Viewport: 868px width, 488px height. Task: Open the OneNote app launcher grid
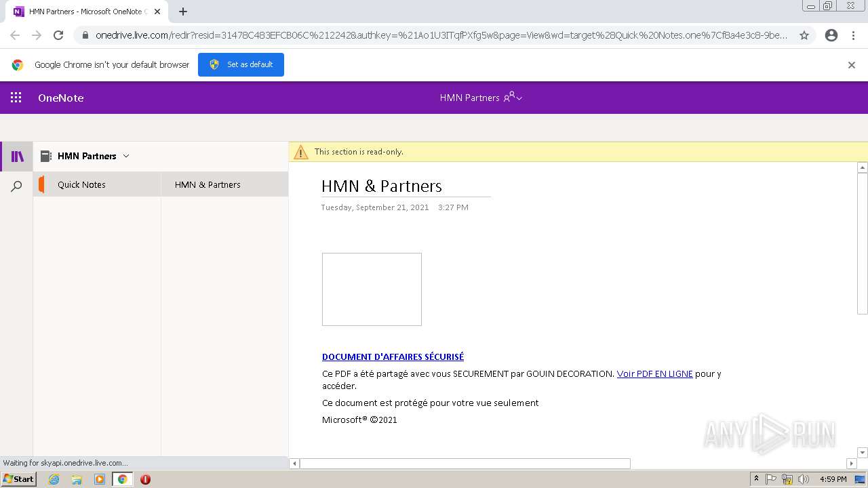point(16,98)
